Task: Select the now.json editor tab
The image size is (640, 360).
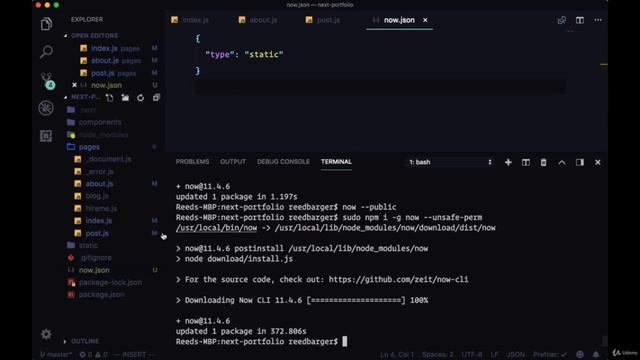Action: 399,20
